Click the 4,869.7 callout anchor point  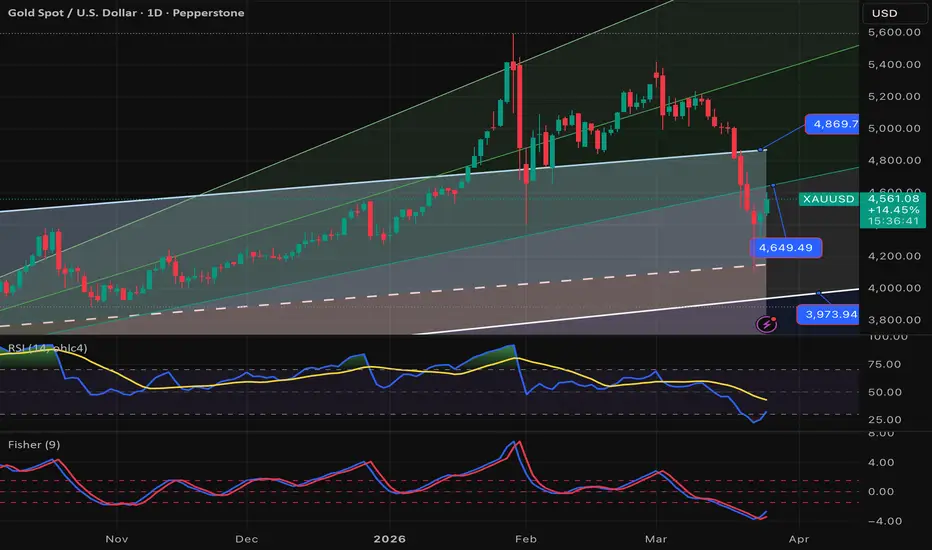tap(762, 150)
